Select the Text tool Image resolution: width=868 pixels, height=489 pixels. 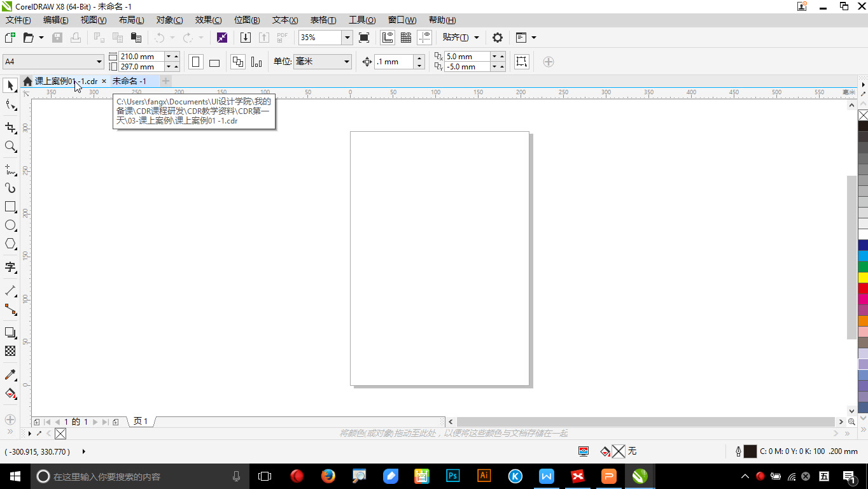10,268
